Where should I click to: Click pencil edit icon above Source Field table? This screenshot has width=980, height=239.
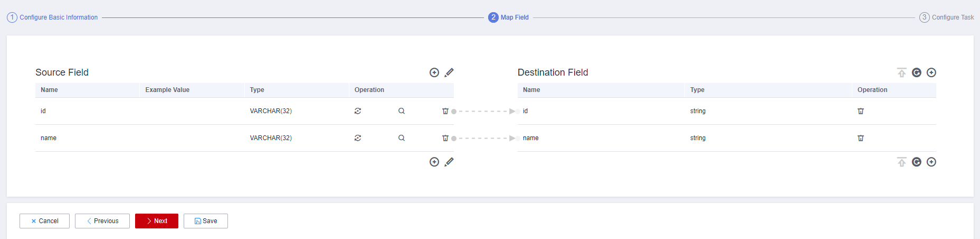click(x=449, y=72)
